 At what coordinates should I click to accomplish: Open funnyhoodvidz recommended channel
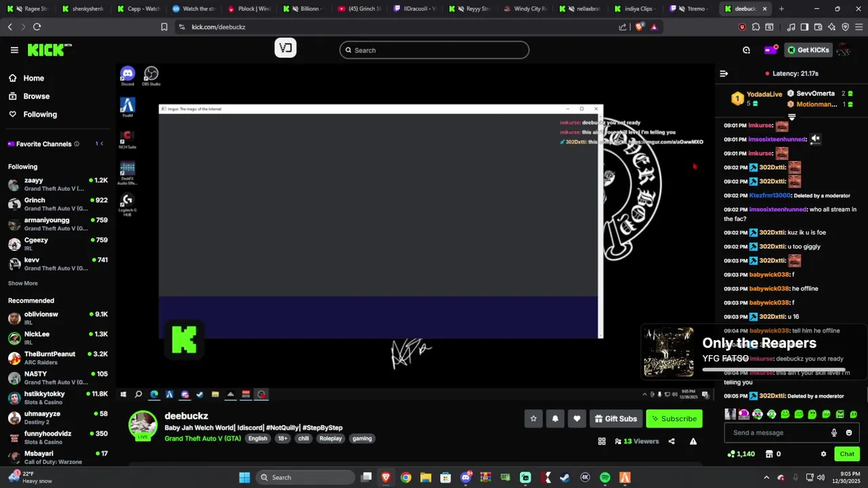[58, 437]
